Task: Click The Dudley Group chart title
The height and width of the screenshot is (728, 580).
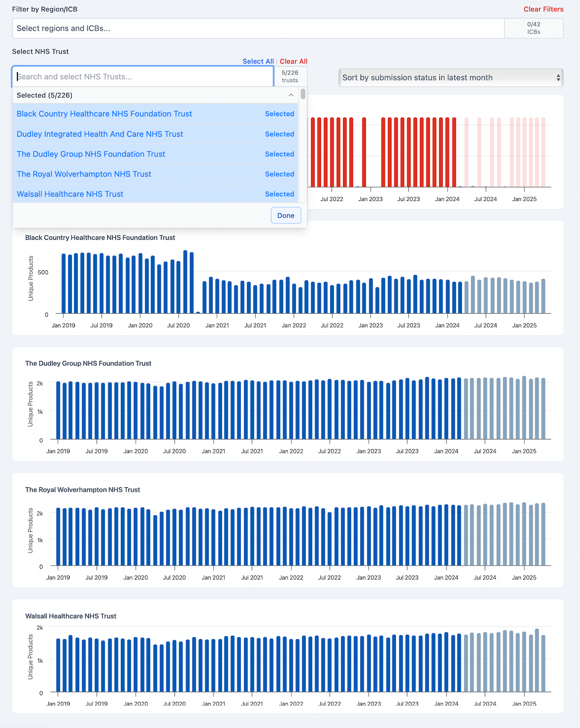Action: pos(88,364)
